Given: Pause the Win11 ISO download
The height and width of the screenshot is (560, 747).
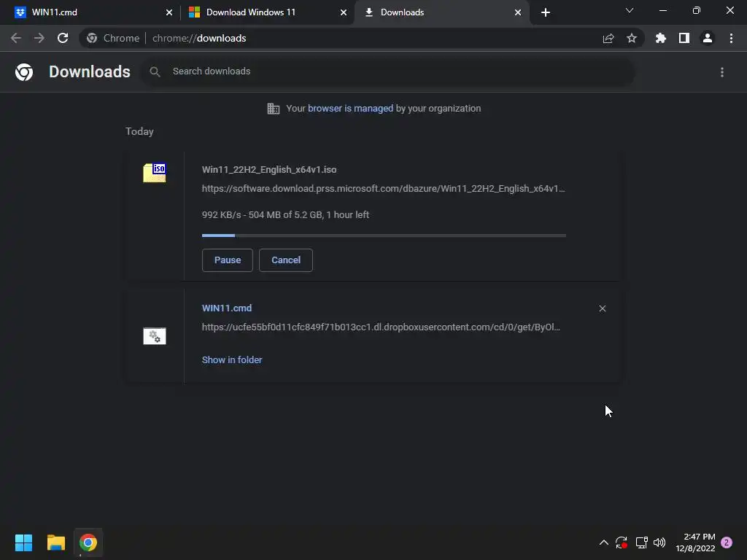Looking at the screenshot, I should click(228, 260).
